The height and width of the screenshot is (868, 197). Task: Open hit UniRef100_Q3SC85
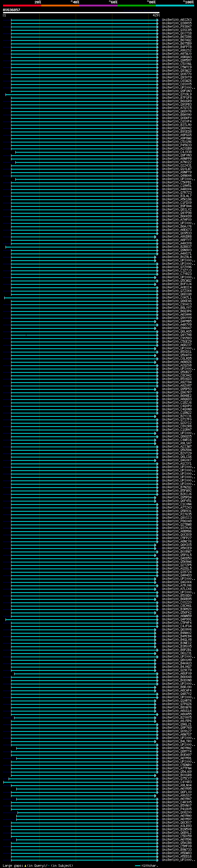coord(177,30)
